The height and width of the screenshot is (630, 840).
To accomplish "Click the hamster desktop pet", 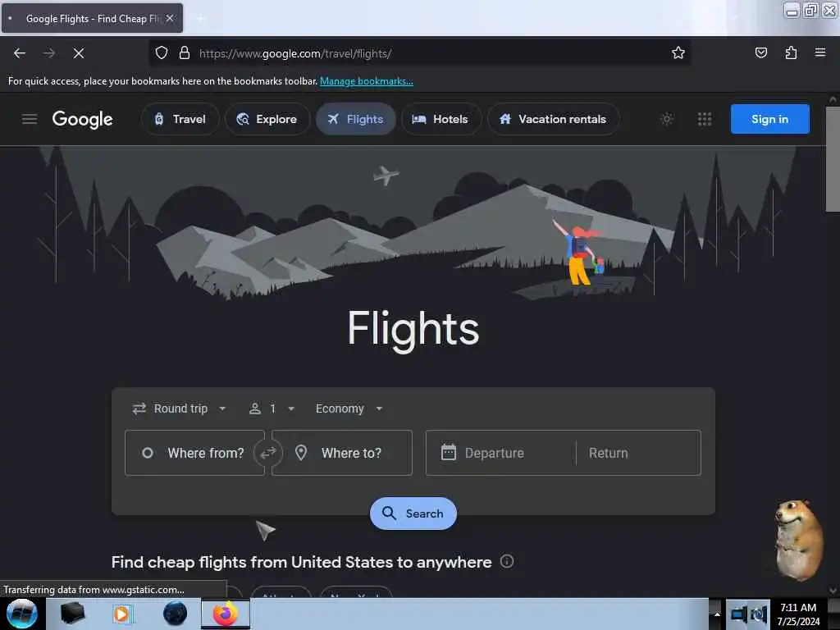I will point(798,540).
